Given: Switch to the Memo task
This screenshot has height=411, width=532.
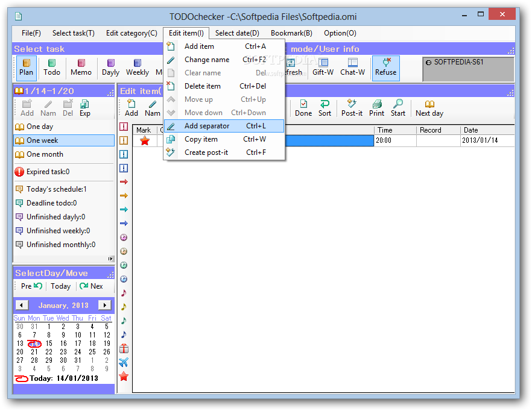Looking at the screenshot, I should [81, 68].
